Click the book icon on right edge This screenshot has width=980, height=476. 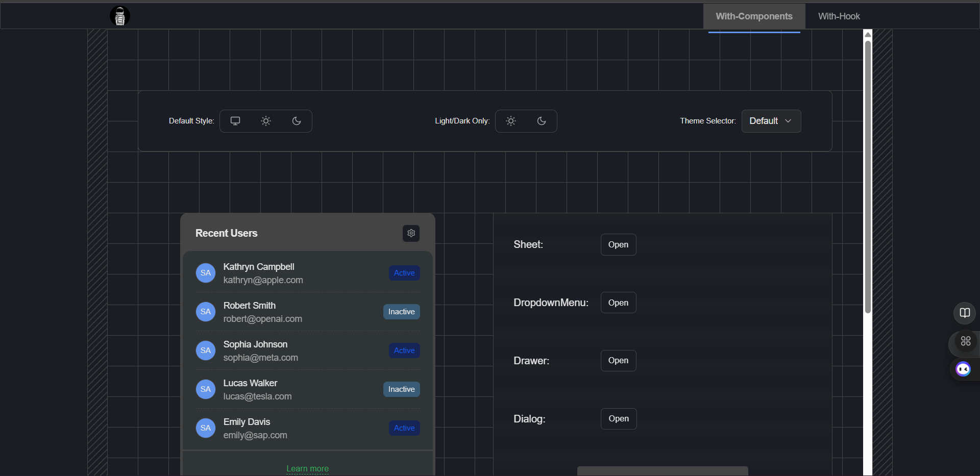(964, 313)
